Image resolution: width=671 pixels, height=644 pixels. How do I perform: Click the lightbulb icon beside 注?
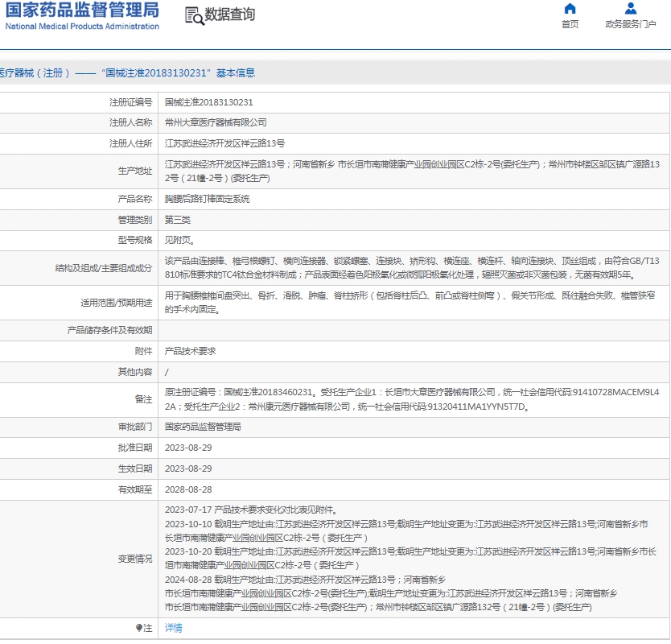pyautogui.click(x=139, y=628)
